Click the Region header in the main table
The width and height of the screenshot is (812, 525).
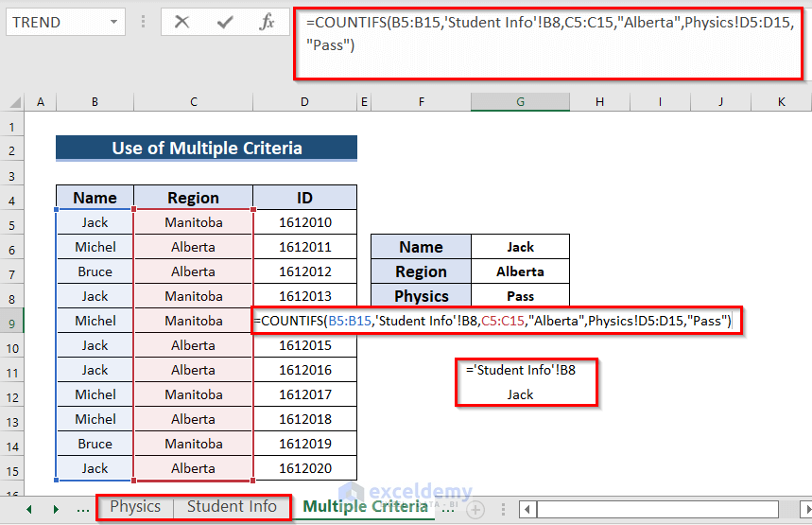(x=193, y=198)
